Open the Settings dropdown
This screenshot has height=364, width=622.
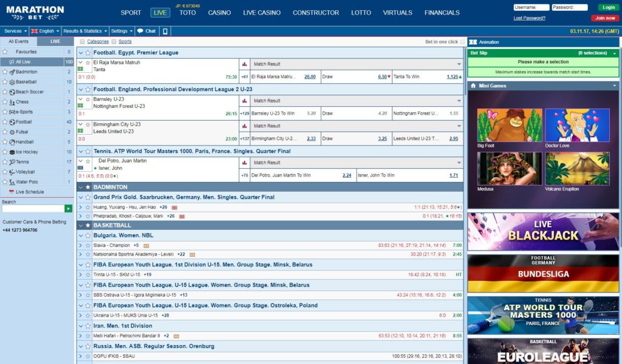(121, 31)
